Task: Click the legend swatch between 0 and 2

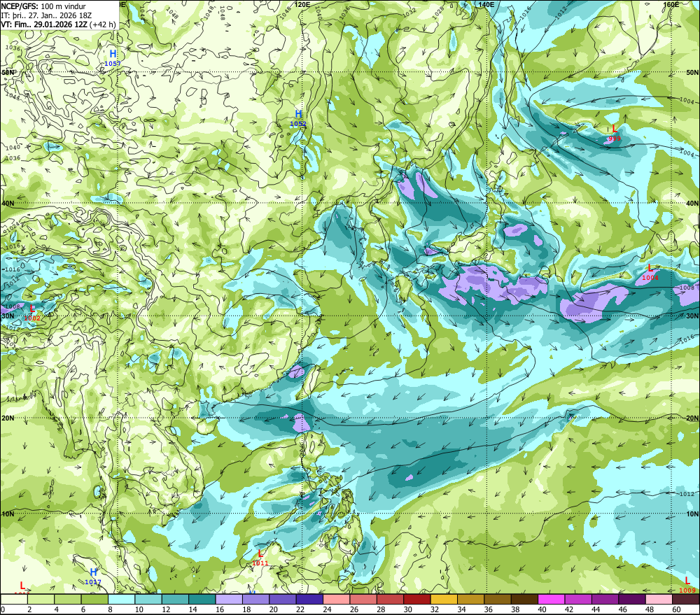Action: 14,599
